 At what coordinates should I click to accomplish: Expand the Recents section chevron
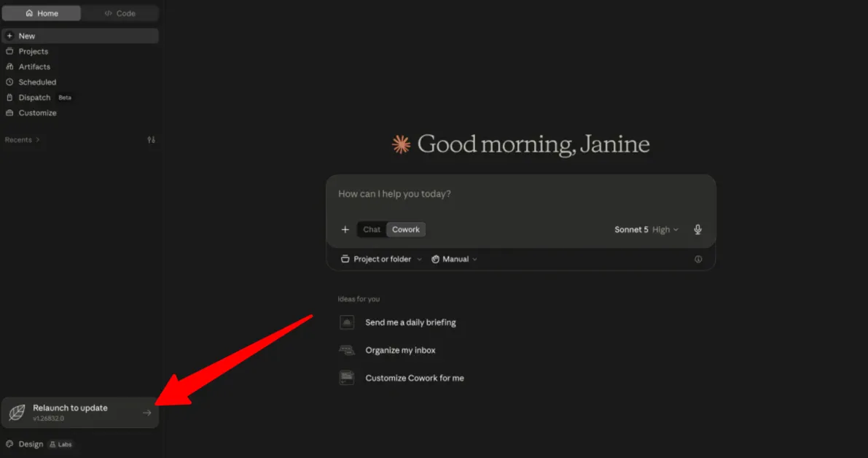(x=38, y=140)
